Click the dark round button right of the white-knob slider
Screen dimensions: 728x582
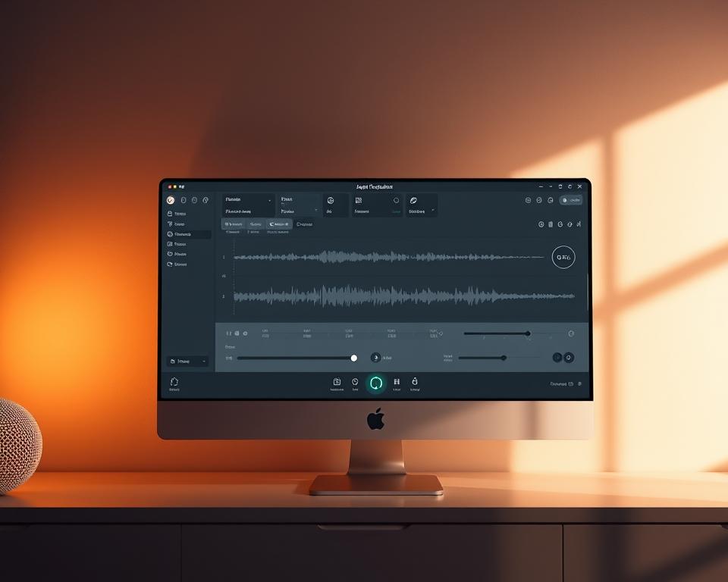coord(375,358)
